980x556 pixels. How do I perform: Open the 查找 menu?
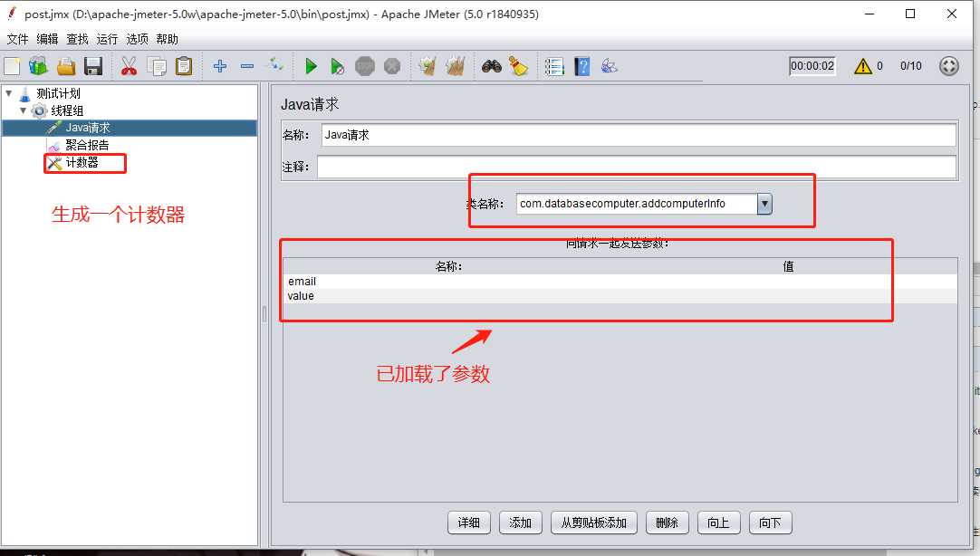(77, 39)
